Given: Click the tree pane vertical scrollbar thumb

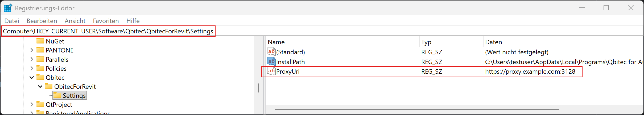Looking at the screenshot, I should (x=258, y=88).
